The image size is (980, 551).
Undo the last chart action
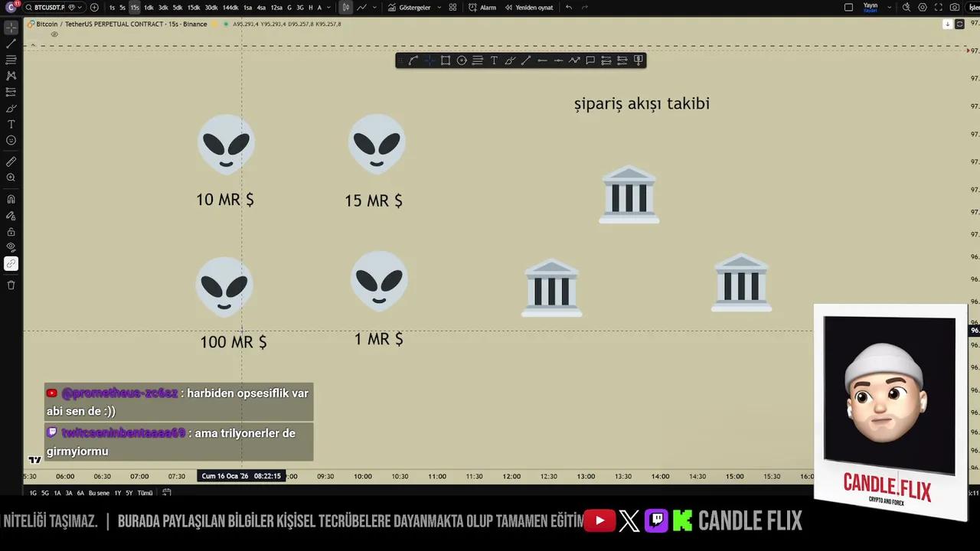[x=569, y=8]
